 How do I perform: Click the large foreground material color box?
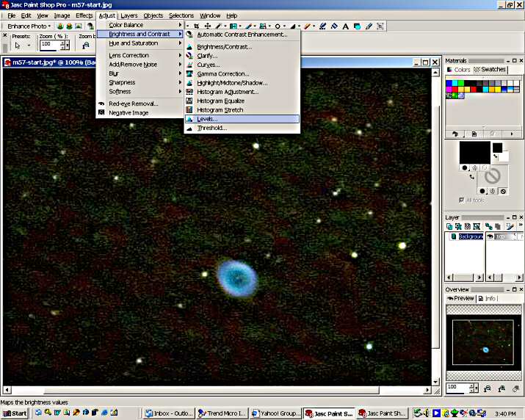pyautogui.click(x=475, y=153)
